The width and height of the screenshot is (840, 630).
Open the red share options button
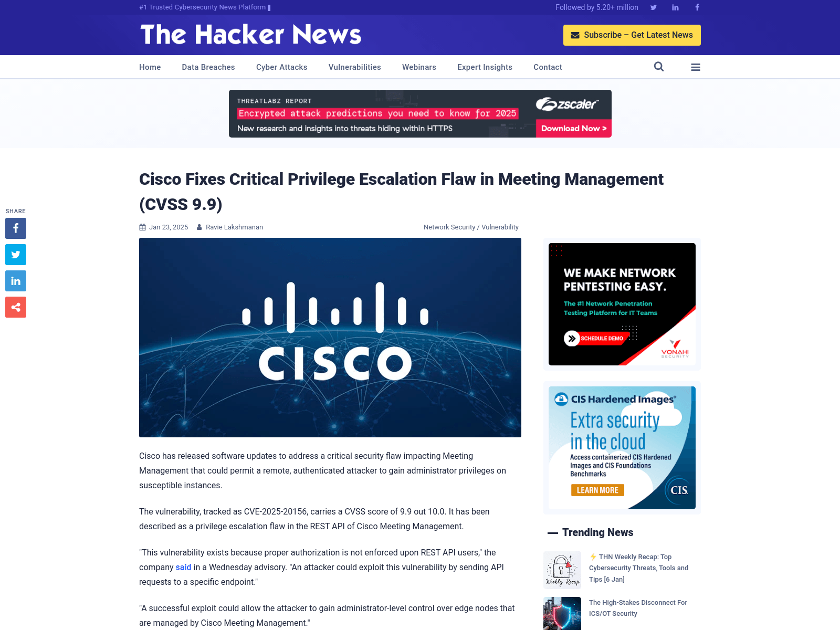tap(16, 307)
